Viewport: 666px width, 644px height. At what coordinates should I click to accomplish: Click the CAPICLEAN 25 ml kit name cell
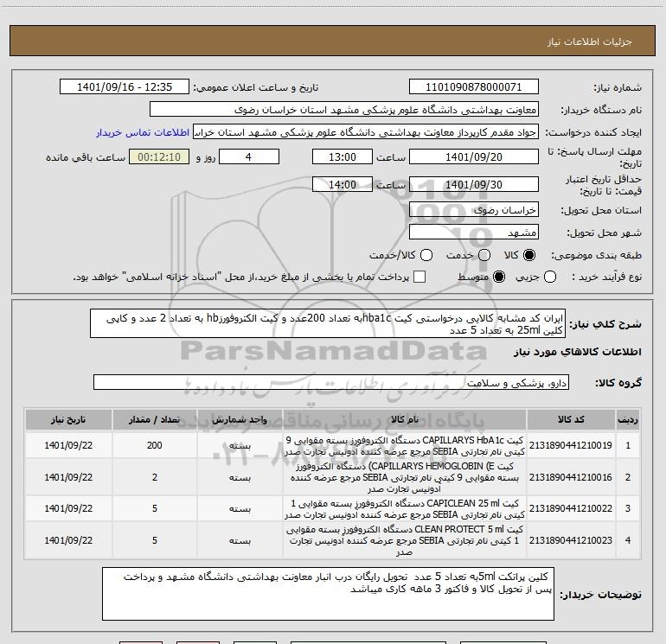click(405, 508)
